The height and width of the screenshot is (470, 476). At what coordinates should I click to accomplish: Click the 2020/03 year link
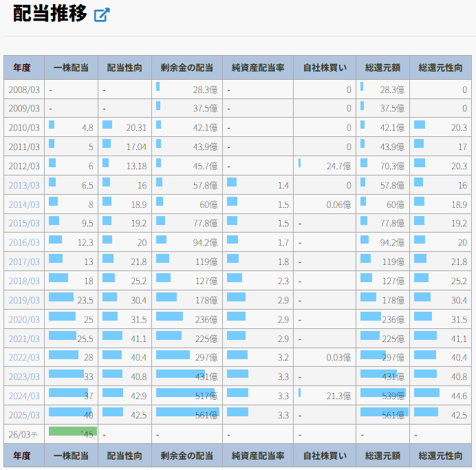click(24, 319)
